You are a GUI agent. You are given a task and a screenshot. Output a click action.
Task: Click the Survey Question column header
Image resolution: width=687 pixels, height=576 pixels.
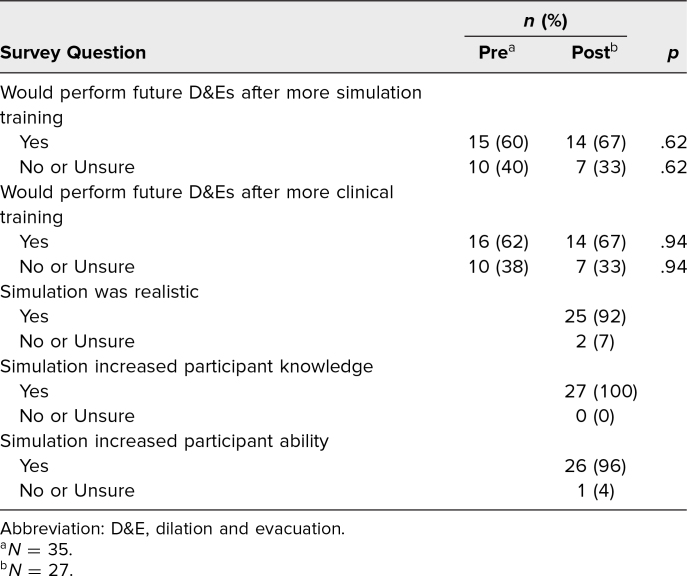point(73,53)
